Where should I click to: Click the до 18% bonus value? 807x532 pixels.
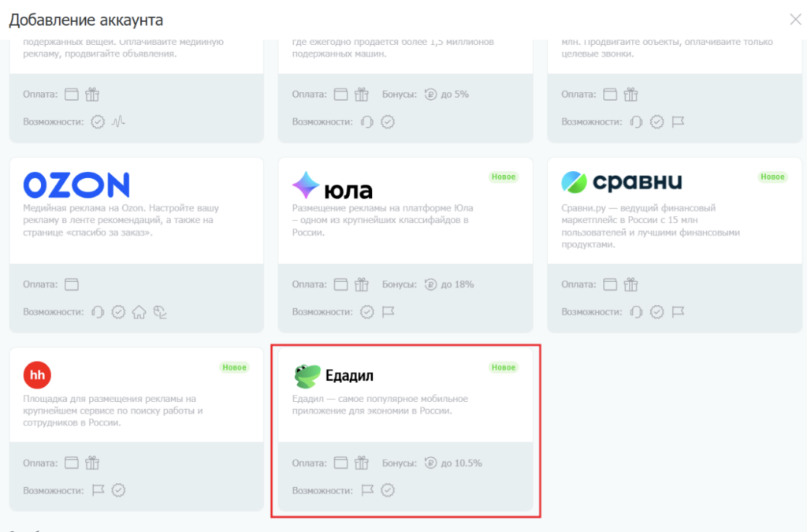457,285
